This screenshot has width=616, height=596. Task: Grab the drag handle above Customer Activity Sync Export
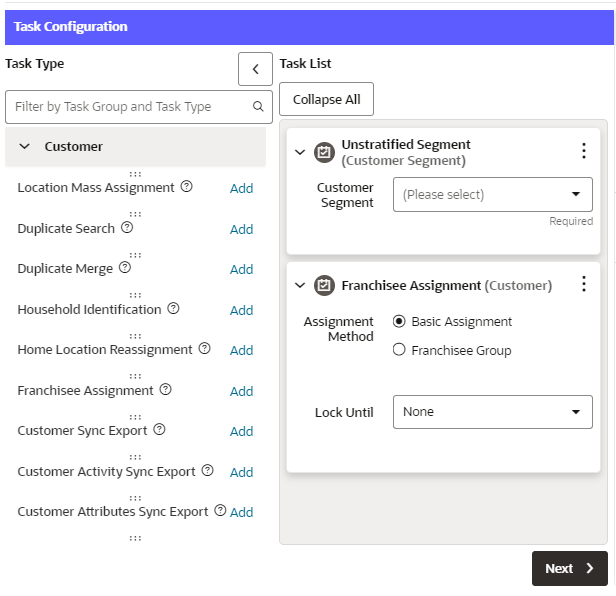135,457
